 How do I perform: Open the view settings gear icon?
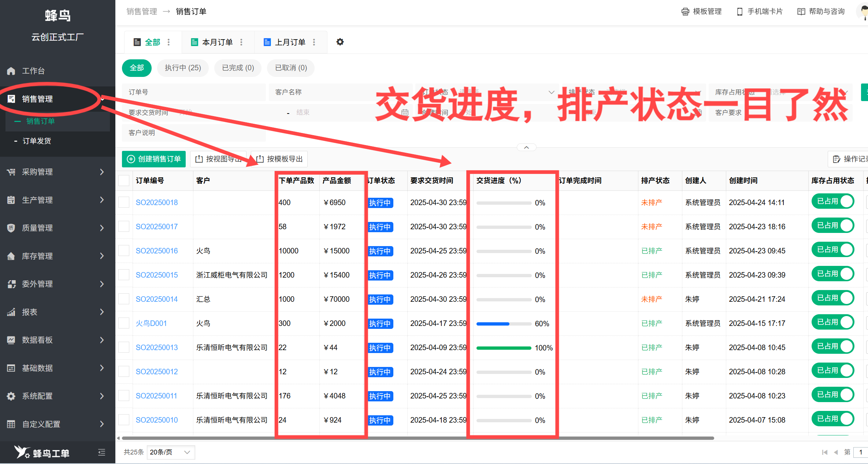tap(340, 42)
